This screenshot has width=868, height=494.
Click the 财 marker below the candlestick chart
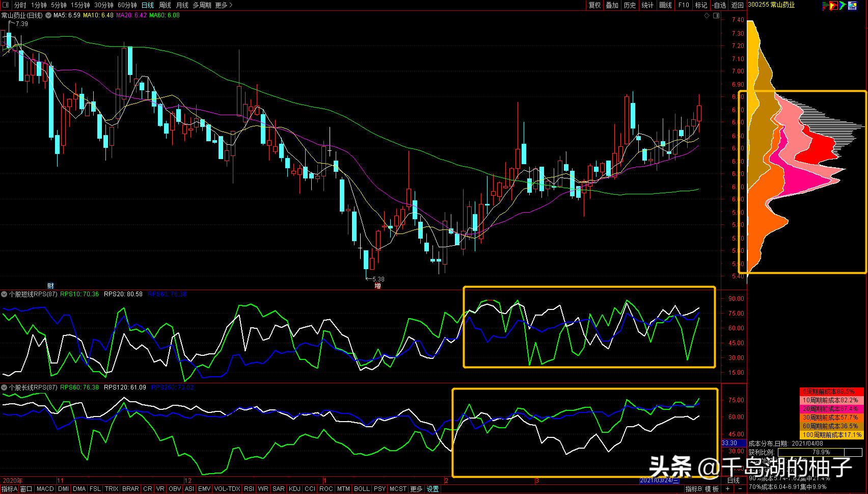point(50,285)
